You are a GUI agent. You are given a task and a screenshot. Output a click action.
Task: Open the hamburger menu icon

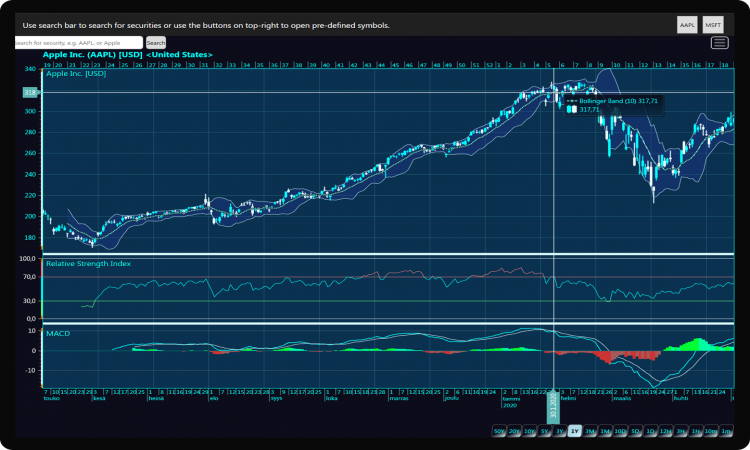(x=719, y=43)
